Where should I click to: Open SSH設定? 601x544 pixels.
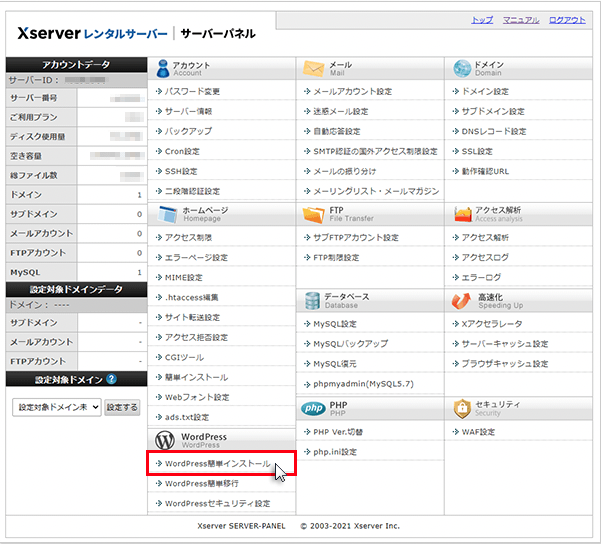point(181,171)
